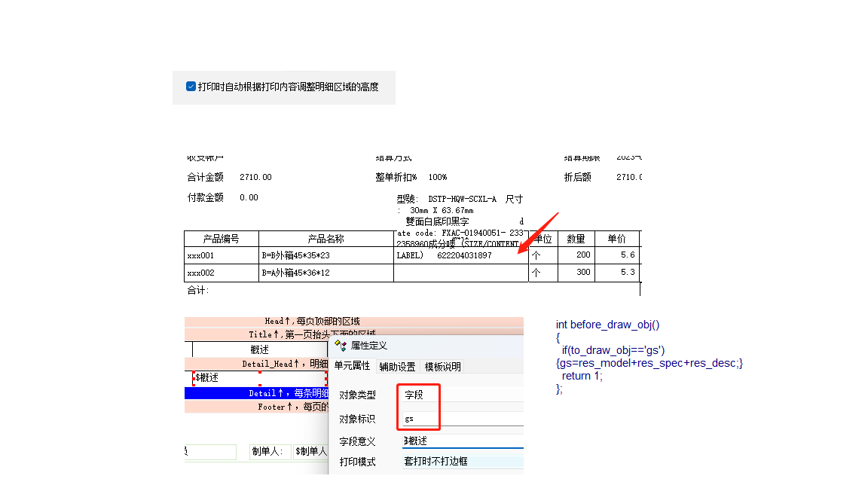868x488 pixels.
Task: Open the 模板说明 tab
Action: point(443,367)
